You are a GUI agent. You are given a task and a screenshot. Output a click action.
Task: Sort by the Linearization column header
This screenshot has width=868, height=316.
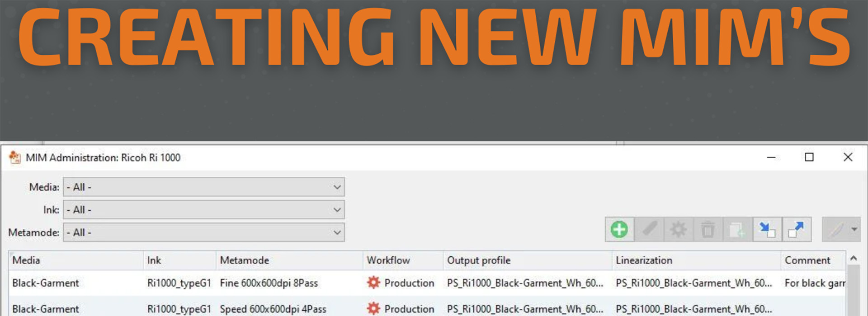coord(696,260)
